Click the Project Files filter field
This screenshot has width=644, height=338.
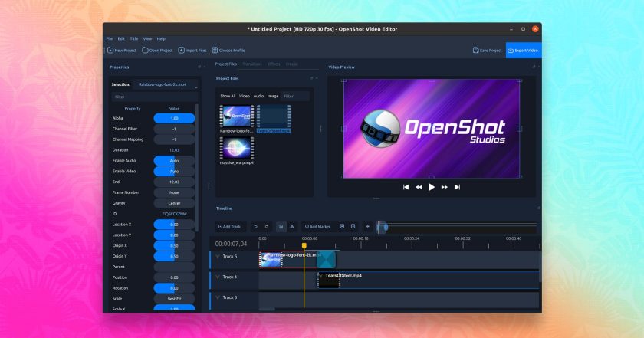pos(295,96)
